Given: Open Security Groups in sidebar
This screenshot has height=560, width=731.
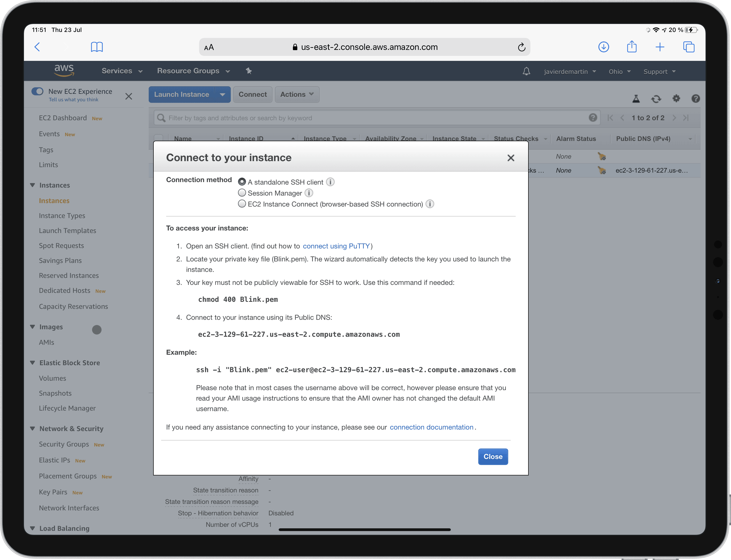Looking at the screenshot, I should [64, 444].
